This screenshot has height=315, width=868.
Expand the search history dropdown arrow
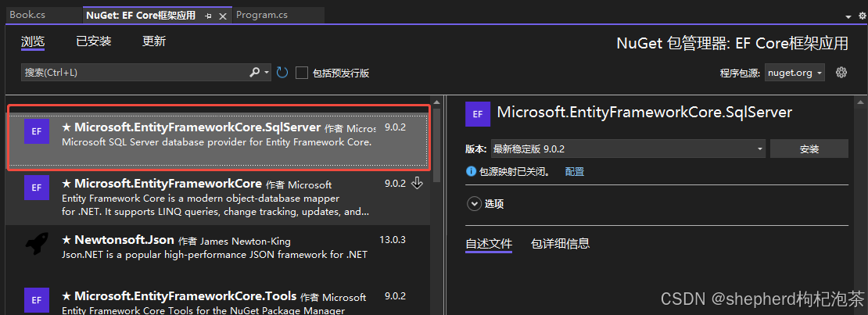tap(267, 73)
